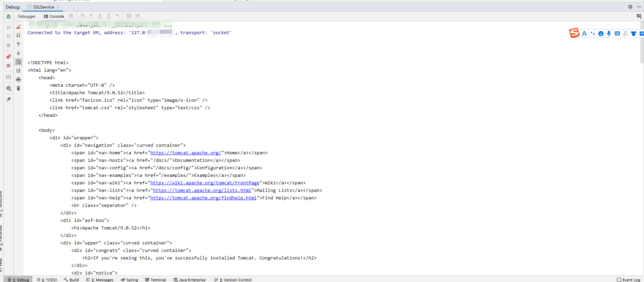Click the 'Connected to the target VM' line
This screenshot has width=644, height=282.
[130, 33]
